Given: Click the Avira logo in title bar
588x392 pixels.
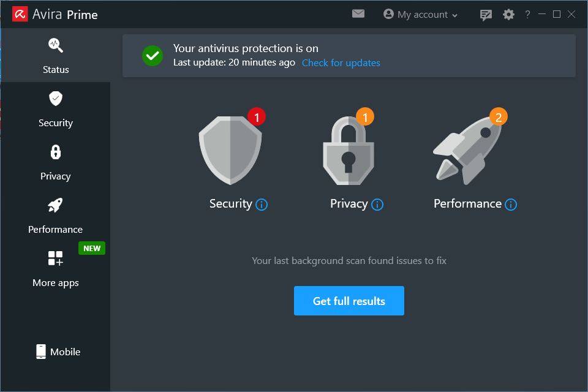Looking at the screenshot, I should [20, 14].
